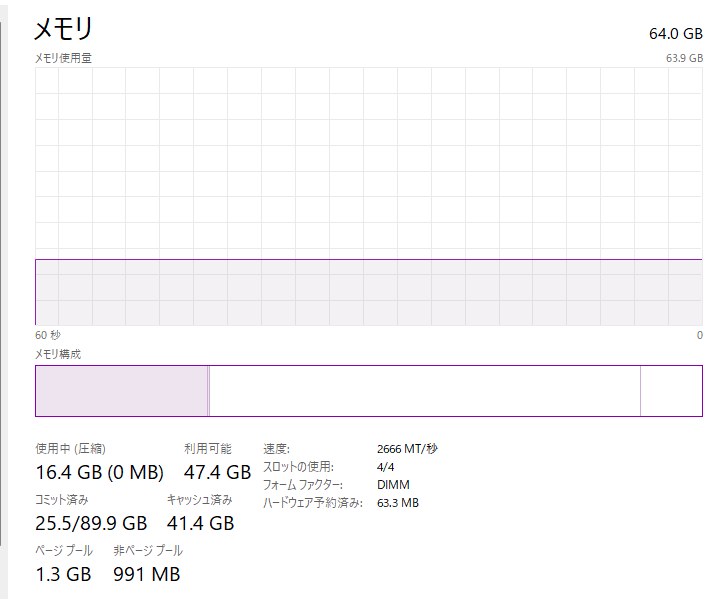Click the 4/4 slots used value
The height and width of the screenshot is (599, 726).
[386, 467]
